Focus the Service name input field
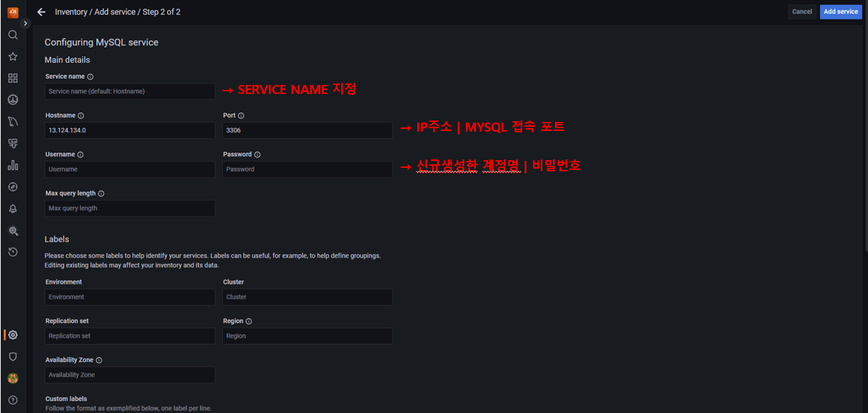Viewport: 868px width, 413px height. click(x=130, y=91)
